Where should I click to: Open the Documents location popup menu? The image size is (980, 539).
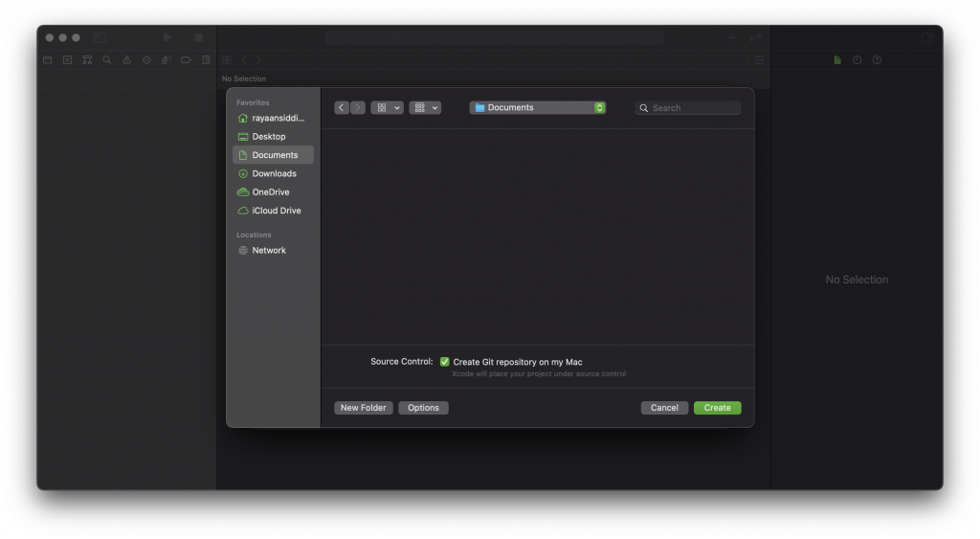click(x=538, y=107)
